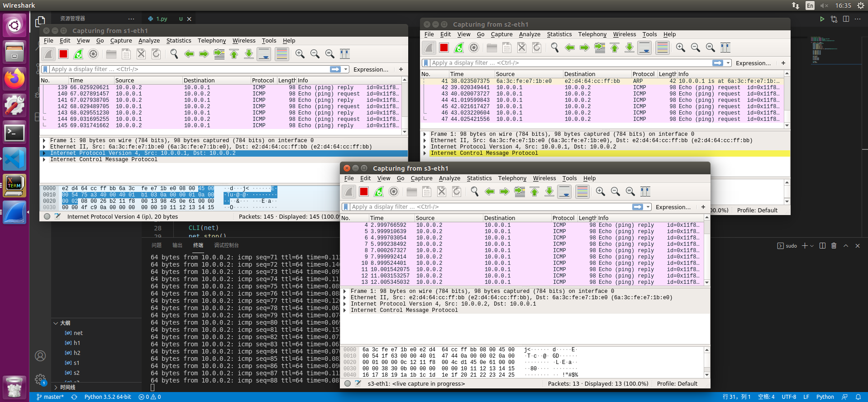868x402 pixels.
Task: Zoom in packet text in s1-eth1 window
Action: coord(300,54)
